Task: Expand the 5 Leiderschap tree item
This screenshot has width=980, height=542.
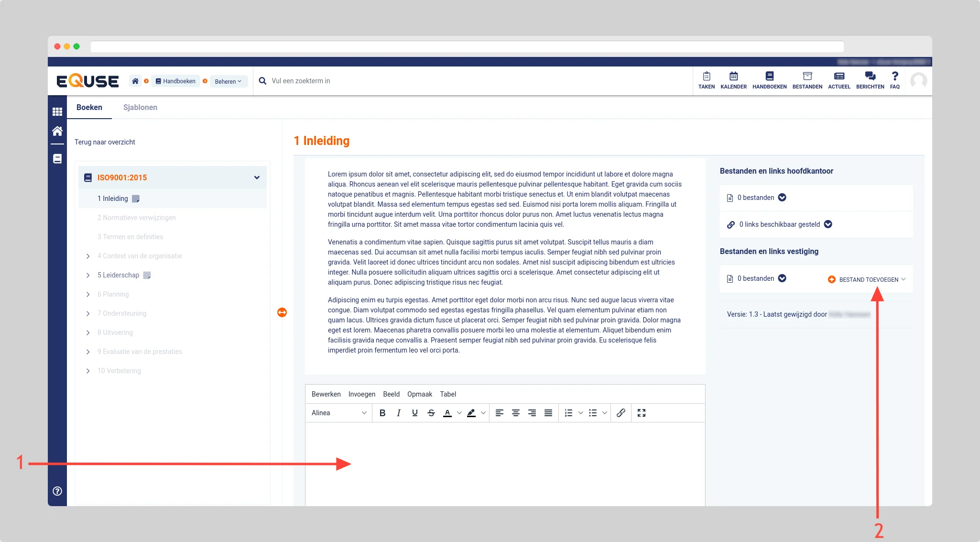Action: point(88,275)
